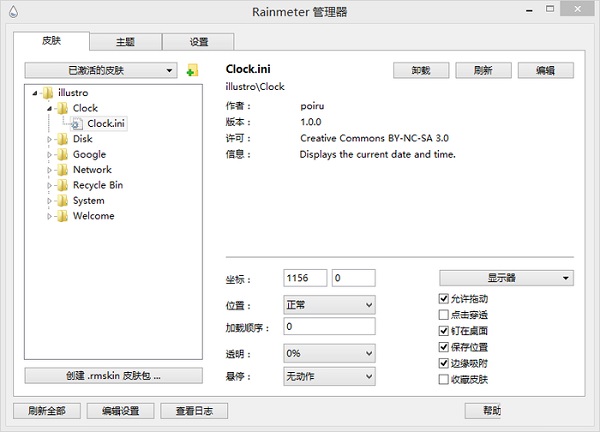Toggle the 允许拖动 checkbox
This screenshot has height=432, width=600.
point(443,298)
